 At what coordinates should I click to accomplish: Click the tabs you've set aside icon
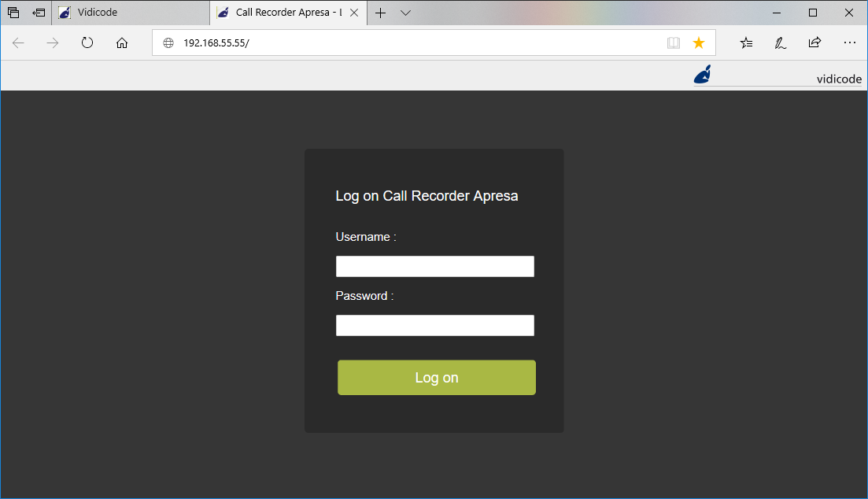click(13, 12)
